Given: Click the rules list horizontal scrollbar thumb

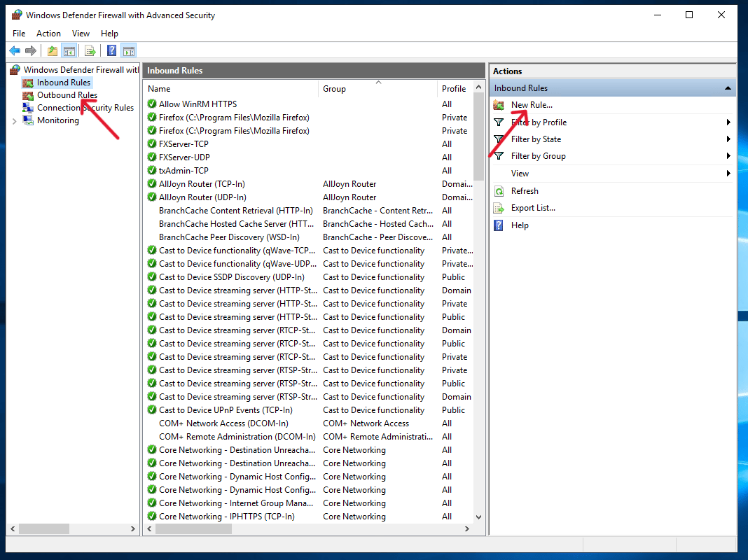Looking at the screenshot, I should pos(193,529).
